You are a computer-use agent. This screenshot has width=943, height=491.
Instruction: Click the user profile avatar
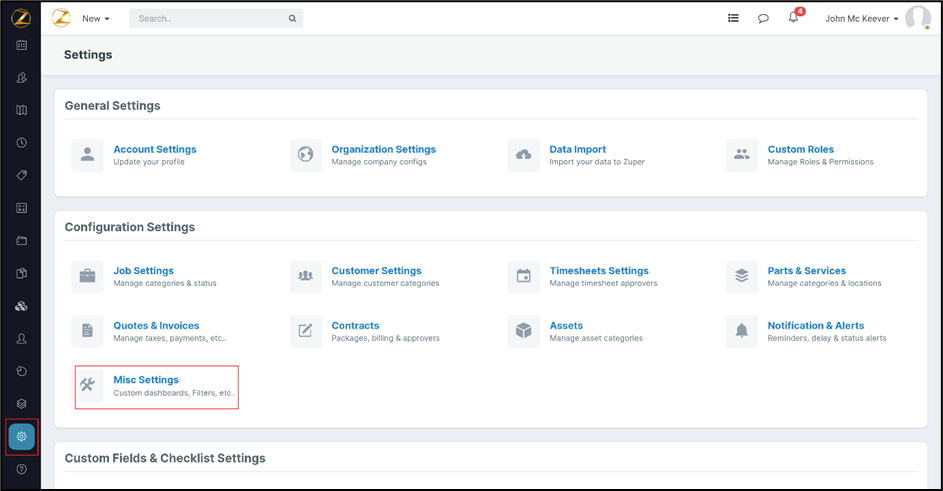point(917,18)
